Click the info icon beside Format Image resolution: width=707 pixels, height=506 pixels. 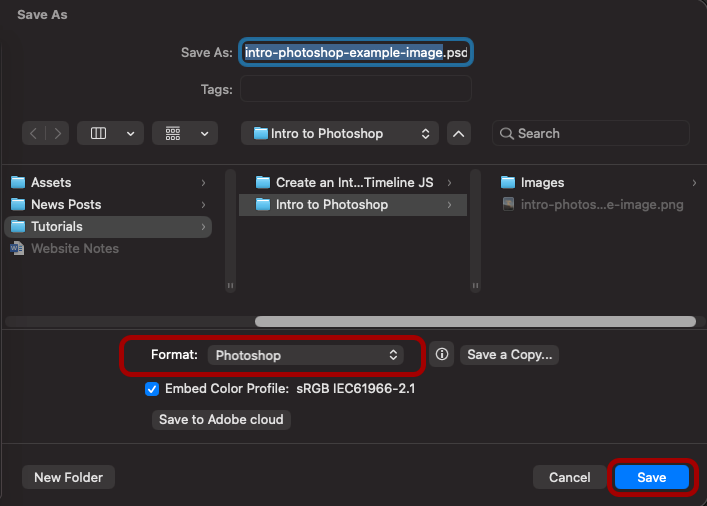point(442,355)
